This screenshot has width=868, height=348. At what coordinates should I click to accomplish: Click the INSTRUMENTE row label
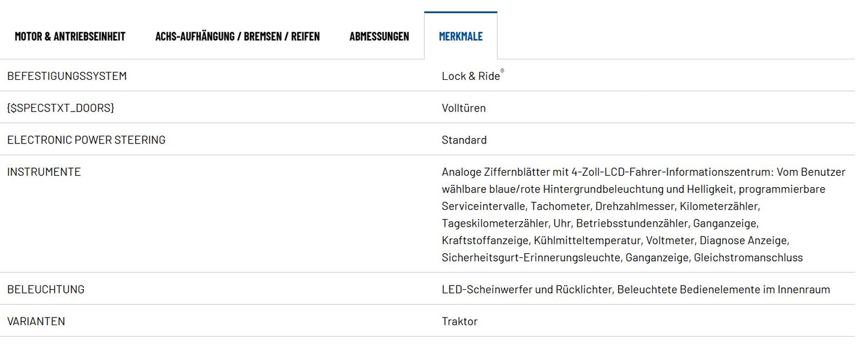pyautogui.click(x=44, y=172)
